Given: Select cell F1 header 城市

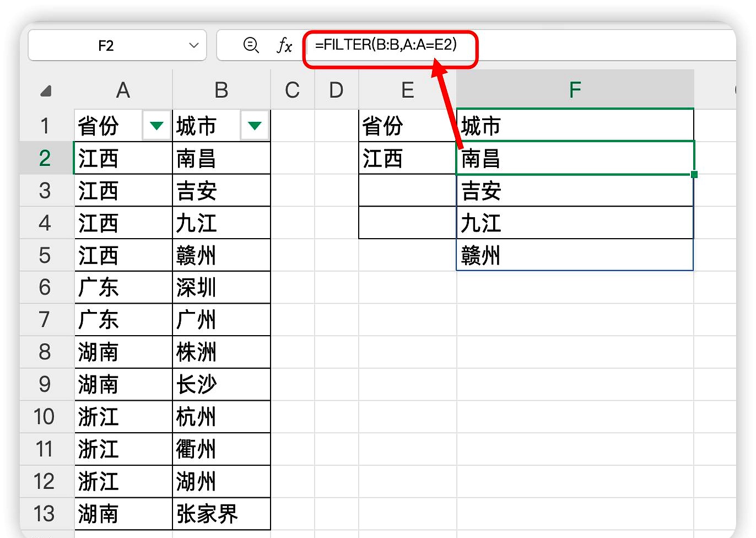Looking at the screenshot, I should [575, 126].
